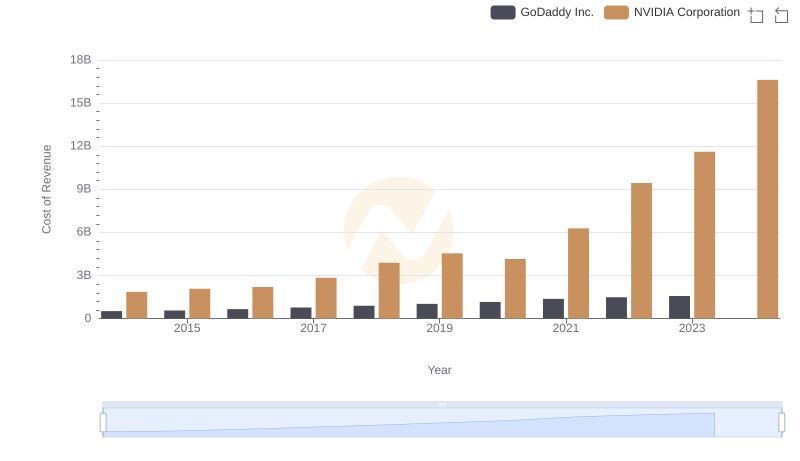Click the GoDaddy bar for 2019
This screenshot has height=461, width=800.
point(427,311)
